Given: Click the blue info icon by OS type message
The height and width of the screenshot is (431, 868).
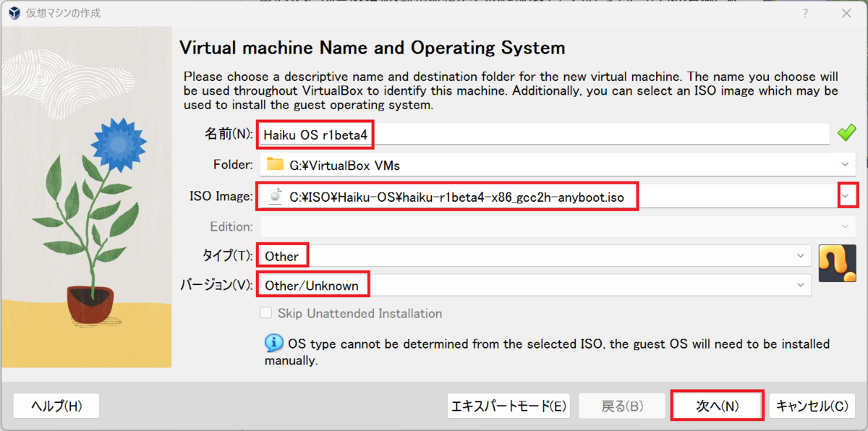Looking at the screenshot, I should tap(273, 343).
